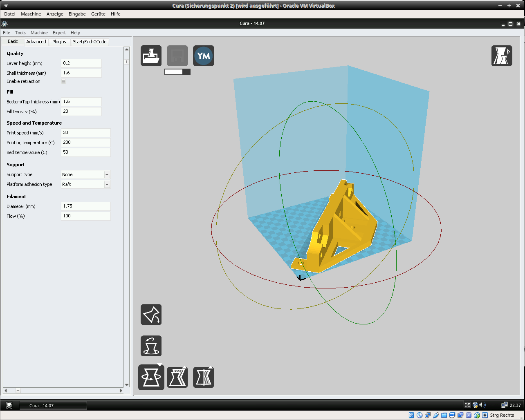
Task: Click the Fill Density input field
Action: [x=81, y=112]
